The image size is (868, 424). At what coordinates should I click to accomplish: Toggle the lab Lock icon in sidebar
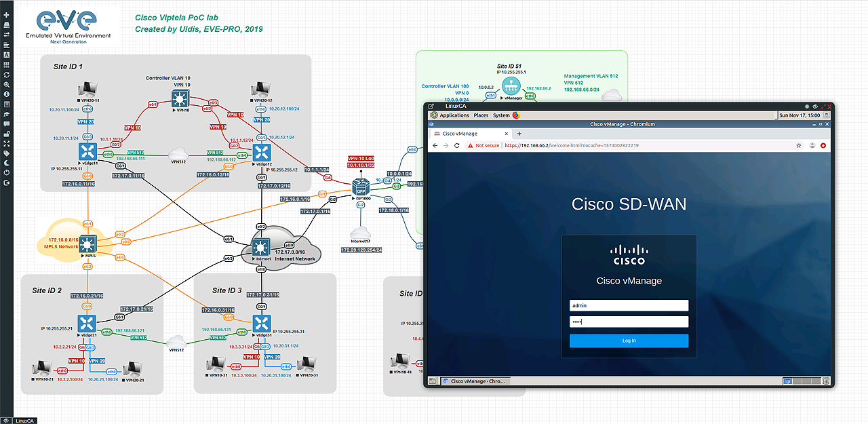[x=6, y=134]
